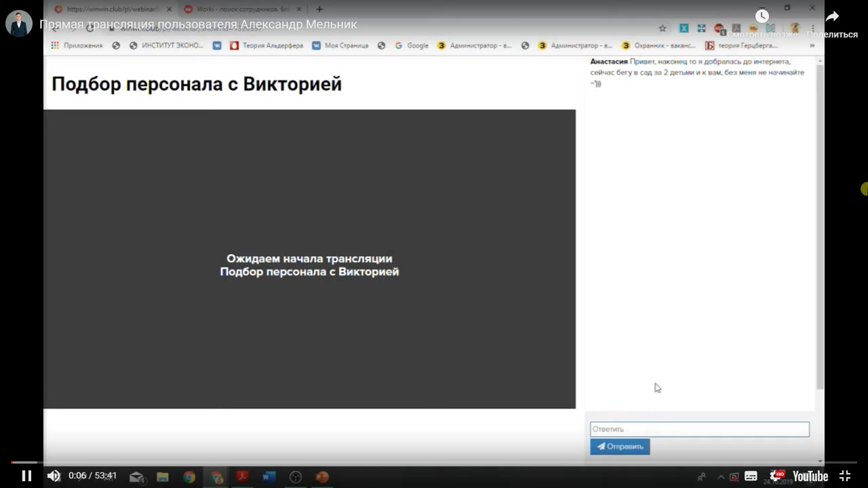Open the first Chrome taskbar icon
The image size is (868, 488).
click(x=189, y=477)
